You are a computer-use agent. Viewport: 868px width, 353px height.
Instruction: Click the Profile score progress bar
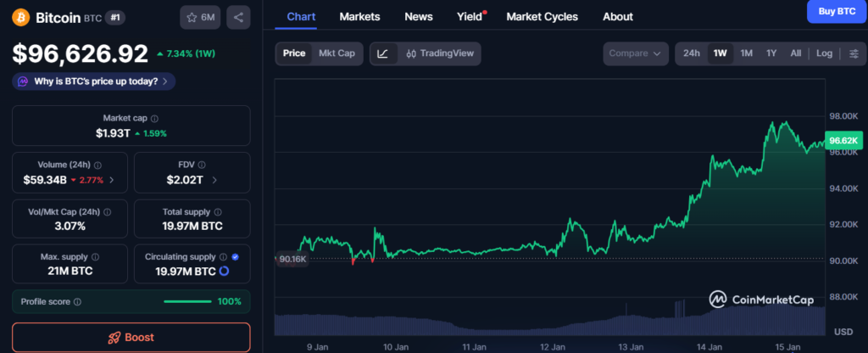pyautogui.click(x=187, y=301)
